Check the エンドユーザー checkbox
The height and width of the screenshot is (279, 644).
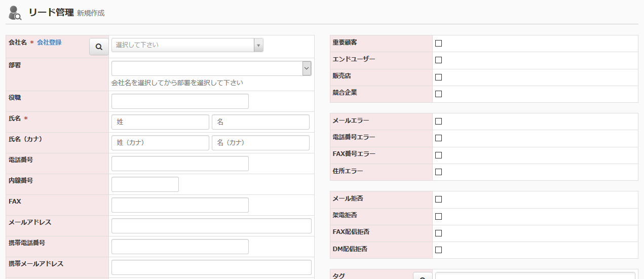[439, 60]
